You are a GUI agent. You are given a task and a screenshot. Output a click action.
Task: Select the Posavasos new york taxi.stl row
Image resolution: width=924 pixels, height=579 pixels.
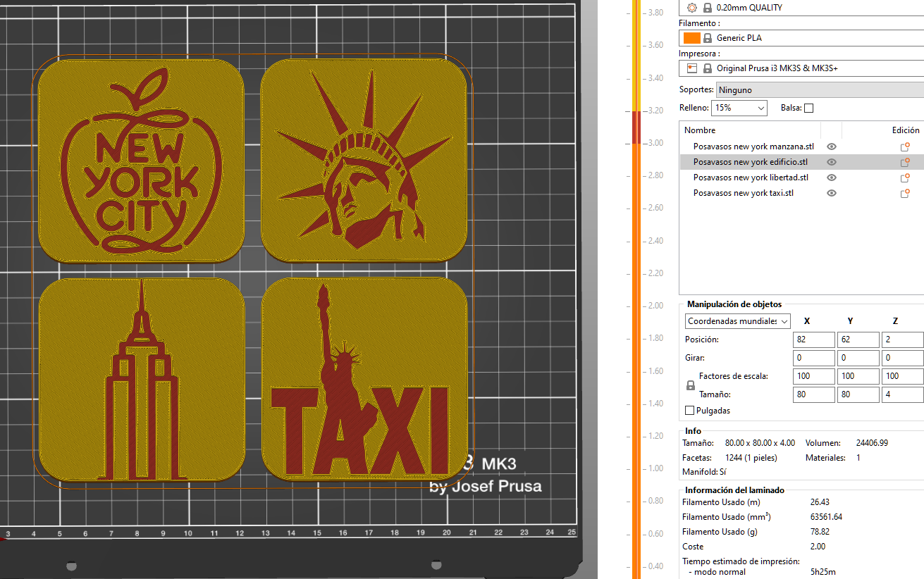[x=801, y=193]
